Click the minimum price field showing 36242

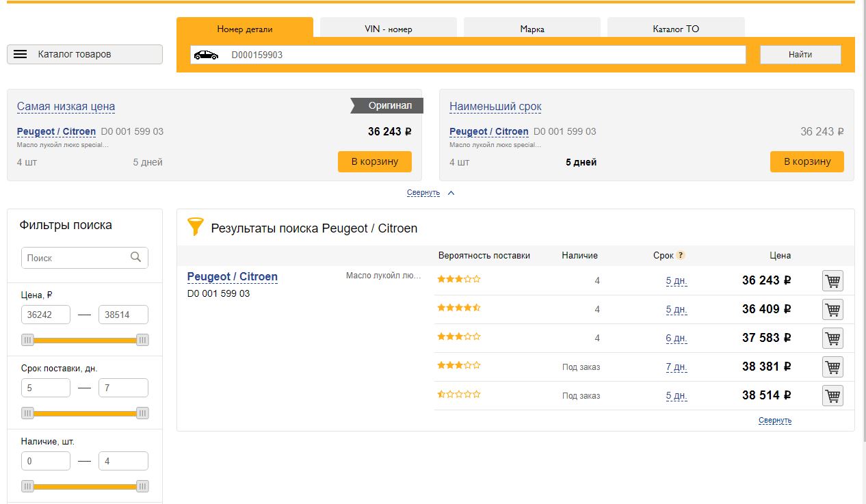click(x=46, y=315)
